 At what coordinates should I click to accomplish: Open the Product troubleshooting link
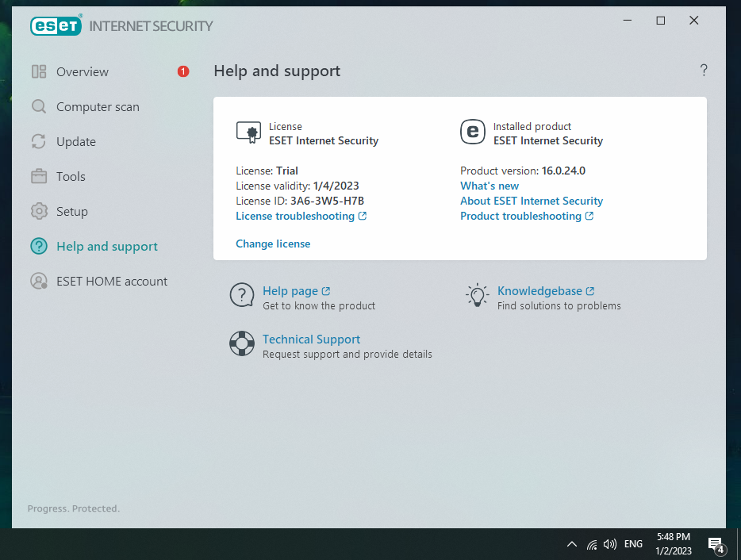click(520, 216)
